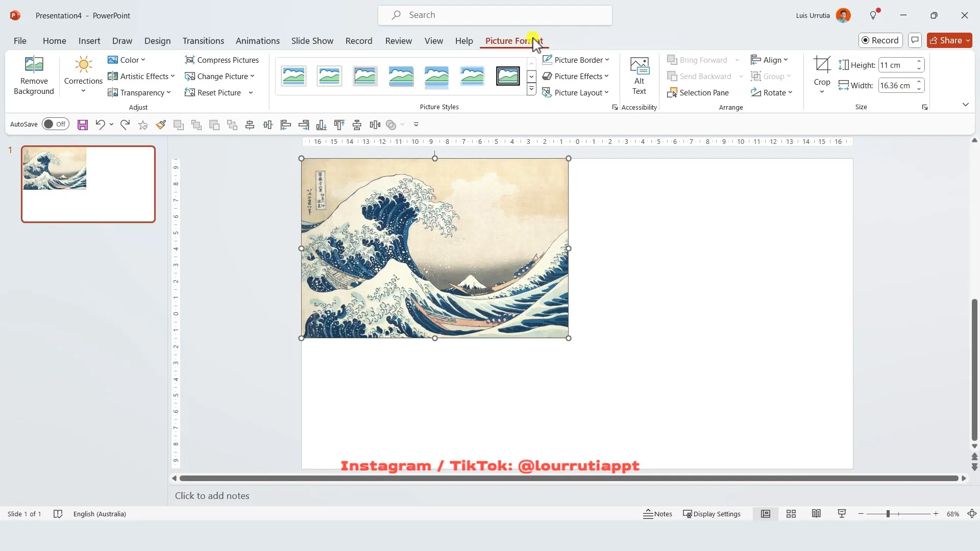980x551 pixels.
Task: Open the Rotate dropdown
Action: click(x=771, y=93)
